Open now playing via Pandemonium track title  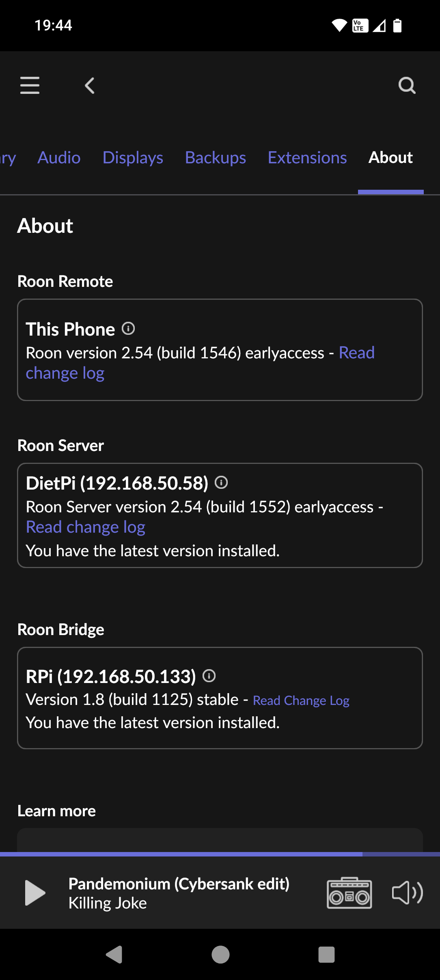pos(179,884)
